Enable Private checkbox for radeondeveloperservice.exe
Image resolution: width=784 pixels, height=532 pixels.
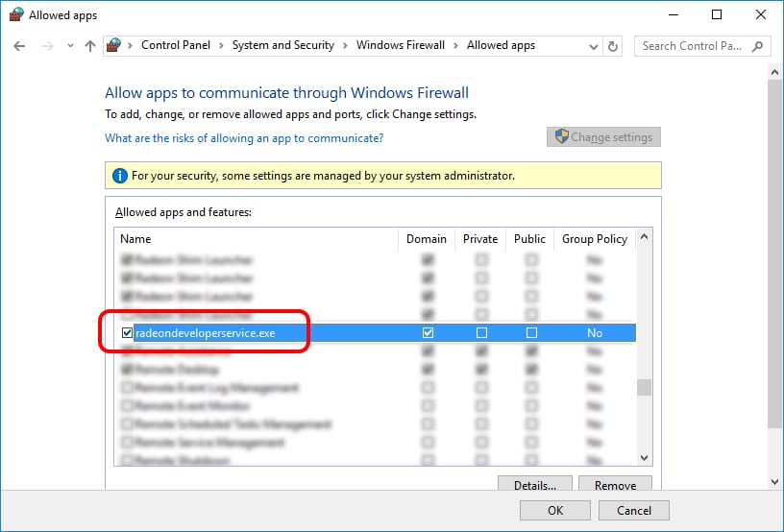481,333
